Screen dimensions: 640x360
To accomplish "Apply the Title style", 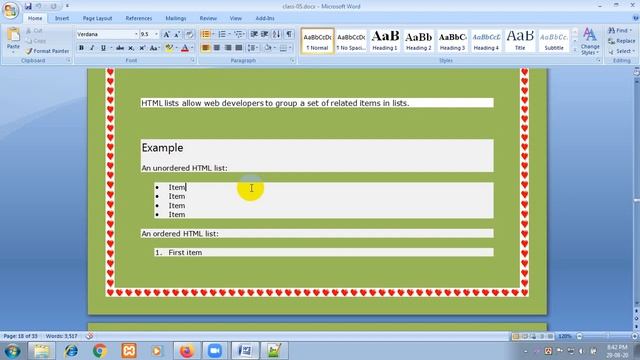I will (x=520, y=40).
